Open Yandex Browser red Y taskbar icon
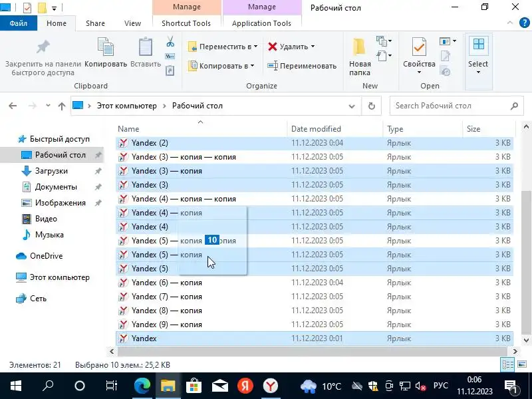The image size is (532, 399). [271, 386]
